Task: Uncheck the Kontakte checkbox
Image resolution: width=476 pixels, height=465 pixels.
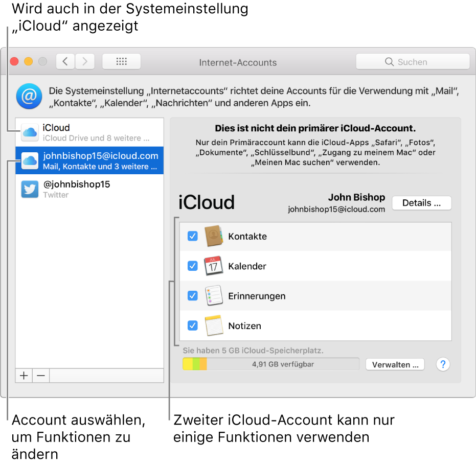Action: (192, 236)
